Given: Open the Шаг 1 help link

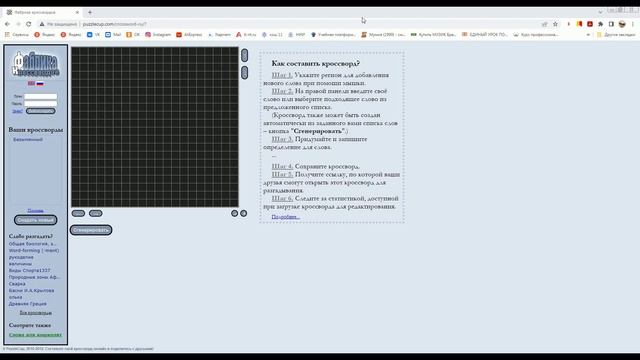Looking at the screenshot, I should click(x=282, y=75).
